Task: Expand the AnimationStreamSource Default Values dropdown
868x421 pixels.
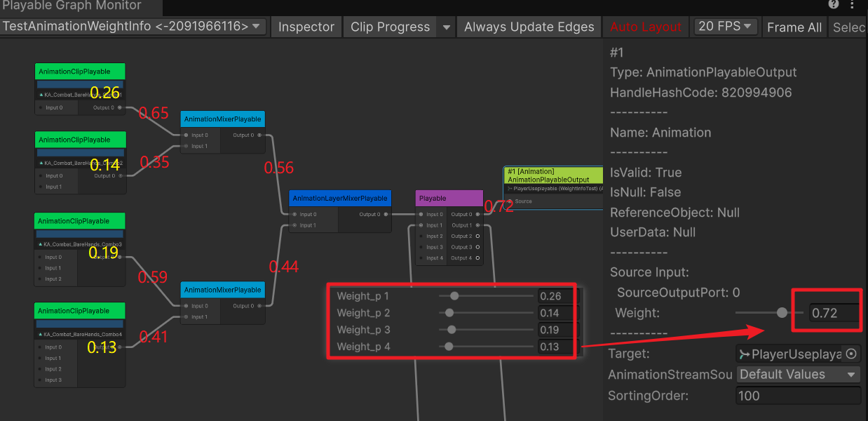Action: pyautogui.click(x=799, y=375)
